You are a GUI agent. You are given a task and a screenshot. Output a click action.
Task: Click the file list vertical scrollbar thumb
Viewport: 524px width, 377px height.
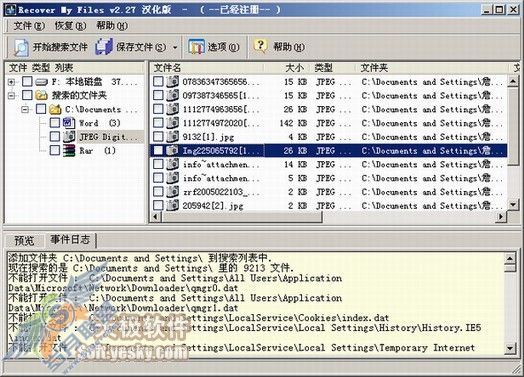(x=513, y=126)
